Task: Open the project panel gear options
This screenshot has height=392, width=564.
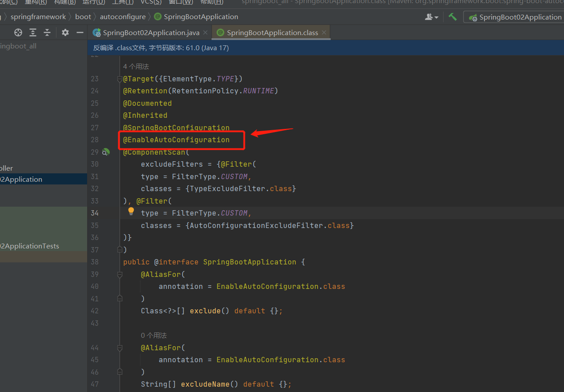Action: coord(65,32)
